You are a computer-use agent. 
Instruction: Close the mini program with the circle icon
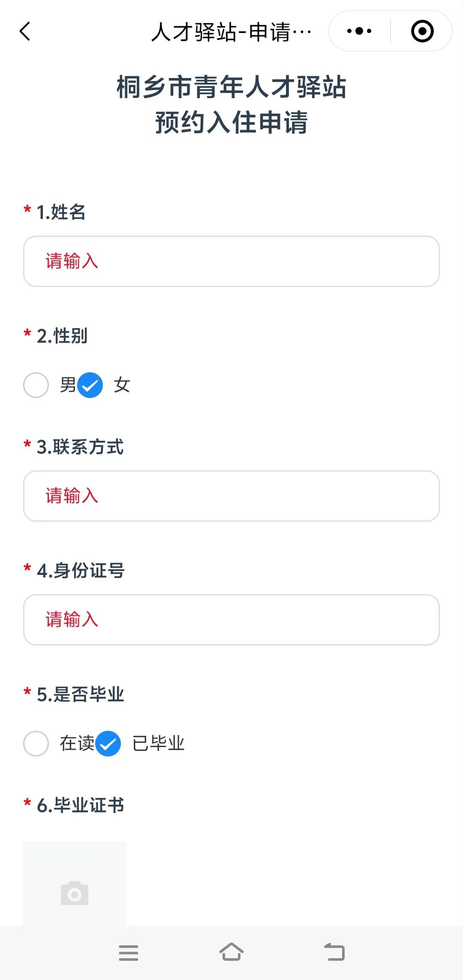[422, 31]
